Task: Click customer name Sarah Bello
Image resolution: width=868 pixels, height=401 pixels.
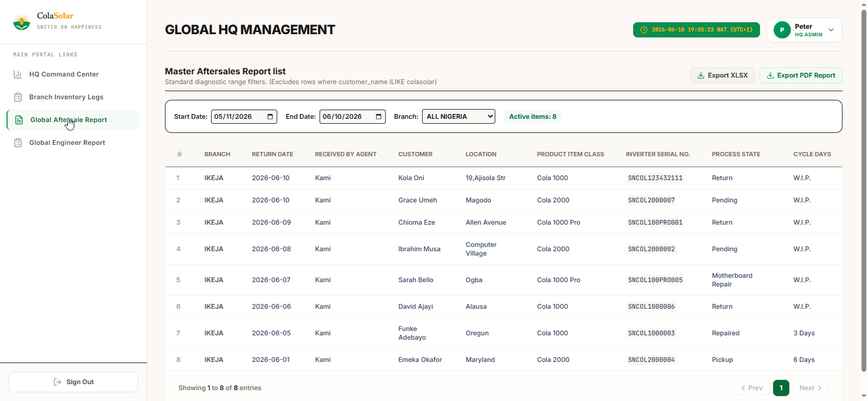Action: [416, 280]
